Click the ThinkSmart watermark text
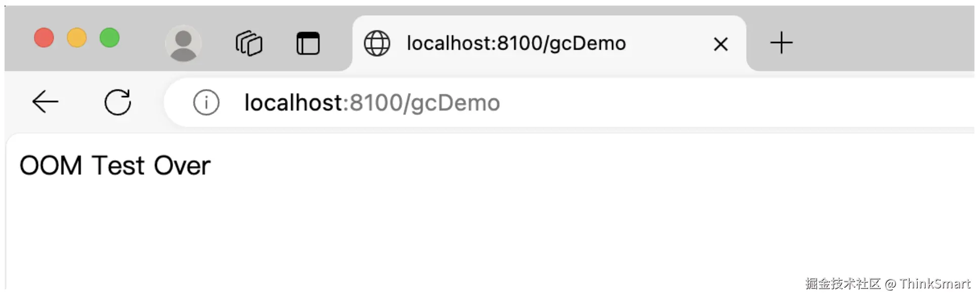 tap(888, 284)
